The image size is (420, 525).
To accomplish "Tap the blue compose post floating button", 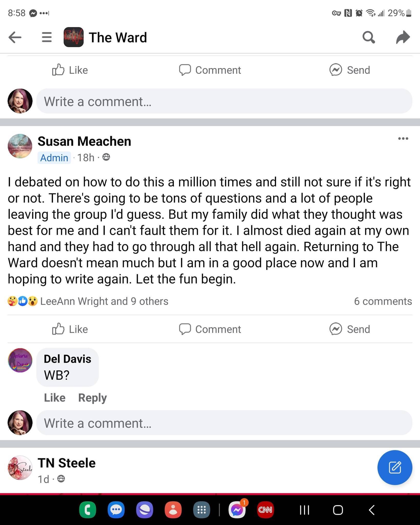I will (x=395, y=468).
